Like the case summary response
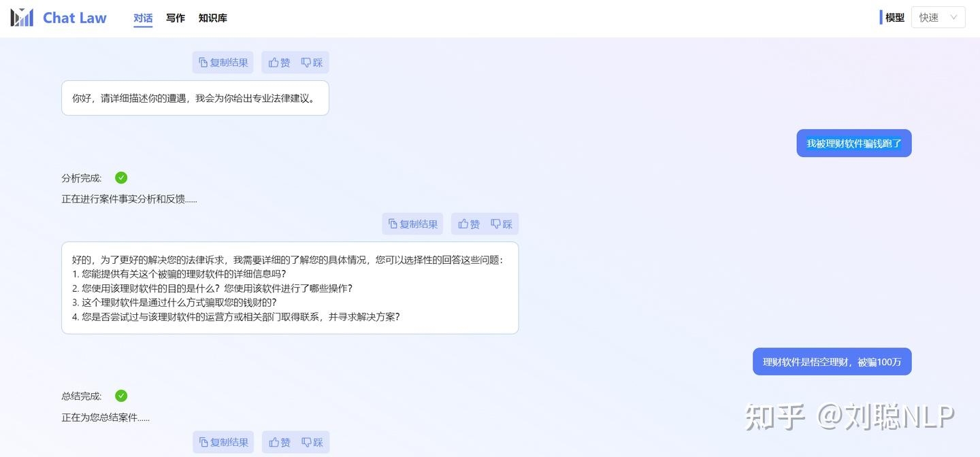980x457 pixels. (x=280, y=442)
